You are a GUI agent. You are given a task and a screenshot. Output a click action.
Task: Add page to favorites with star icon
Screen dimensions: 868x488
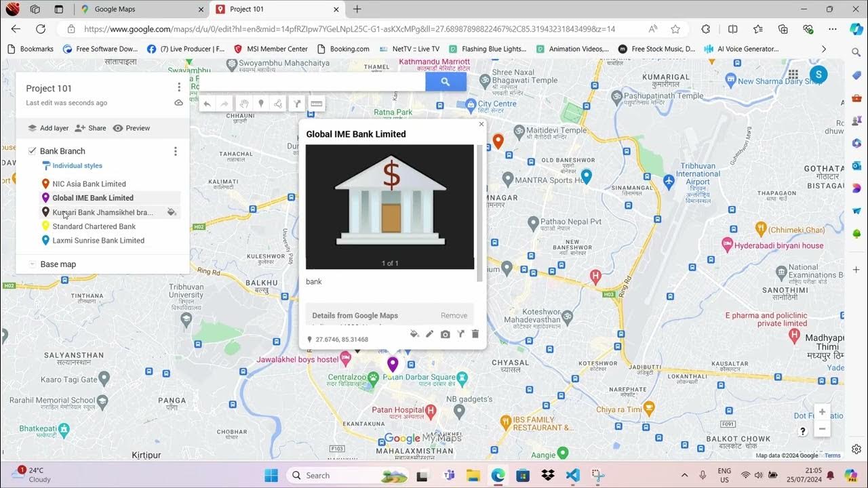point(675,29)
